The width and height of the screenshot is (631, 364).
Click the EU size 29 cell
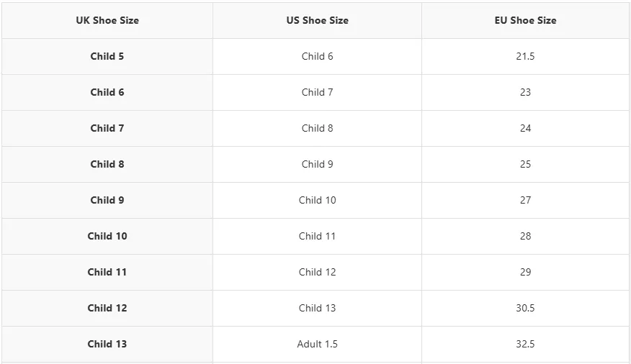point(525,273)
